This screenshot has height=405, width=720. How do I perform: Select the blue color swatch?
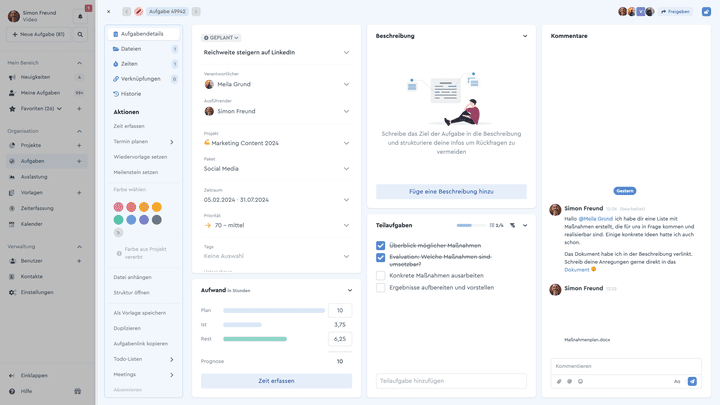click(131, 220)
